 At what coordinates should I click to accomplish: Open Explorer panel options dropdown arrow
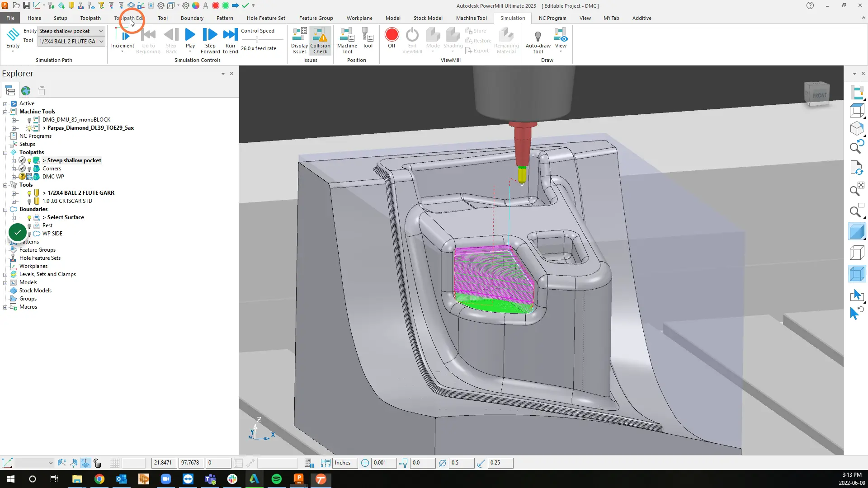pyautogui.click(x=223, y=74)
